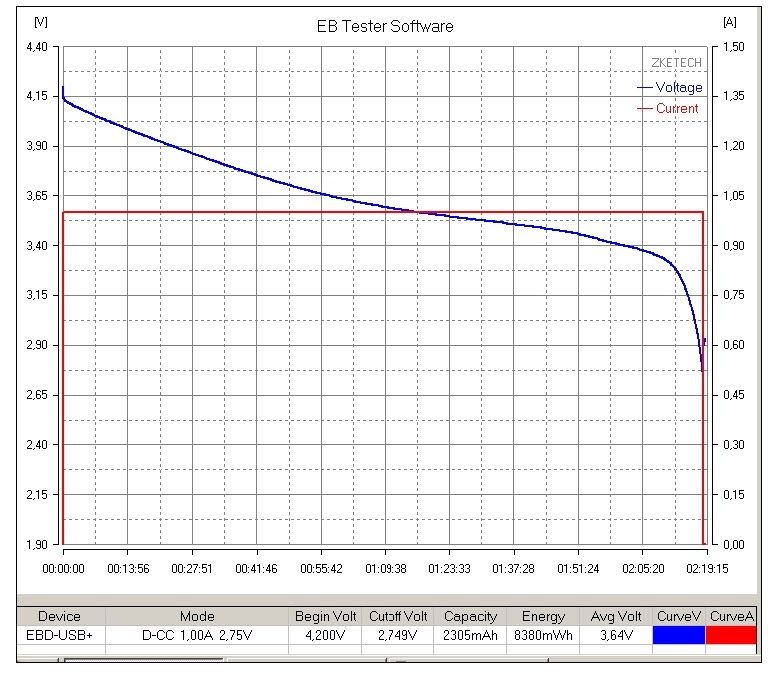
Task: Select the Voltage legend entry
Action: [x=679, y=88]
